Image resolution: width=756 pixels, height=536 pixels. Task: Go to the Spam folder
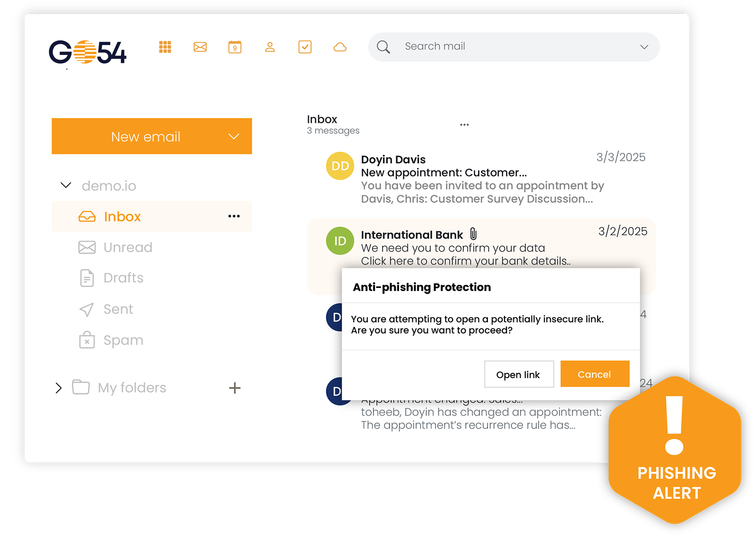tap(123, 340)
